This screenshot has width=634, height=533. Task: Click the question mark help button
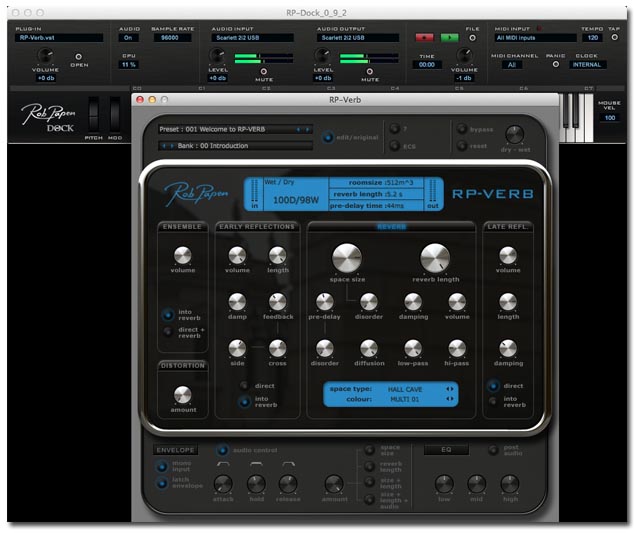[x=394, y=129]
